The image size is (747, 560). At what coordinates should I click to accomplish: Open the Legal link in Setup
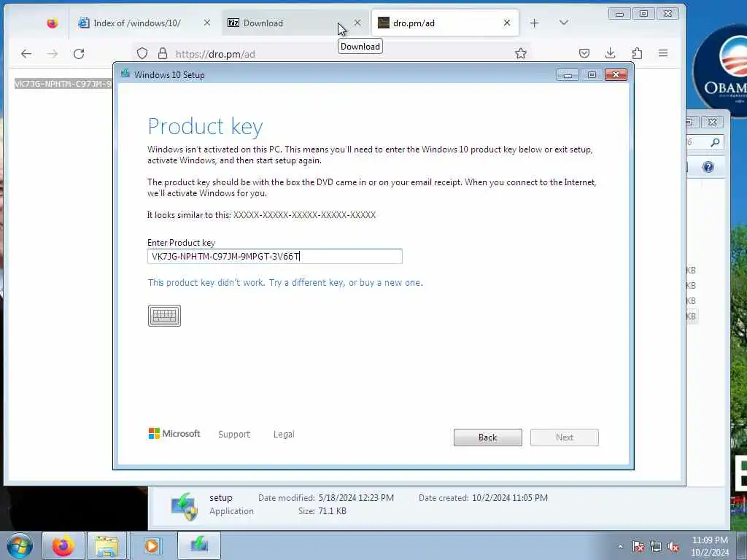[x=284, y=434]
